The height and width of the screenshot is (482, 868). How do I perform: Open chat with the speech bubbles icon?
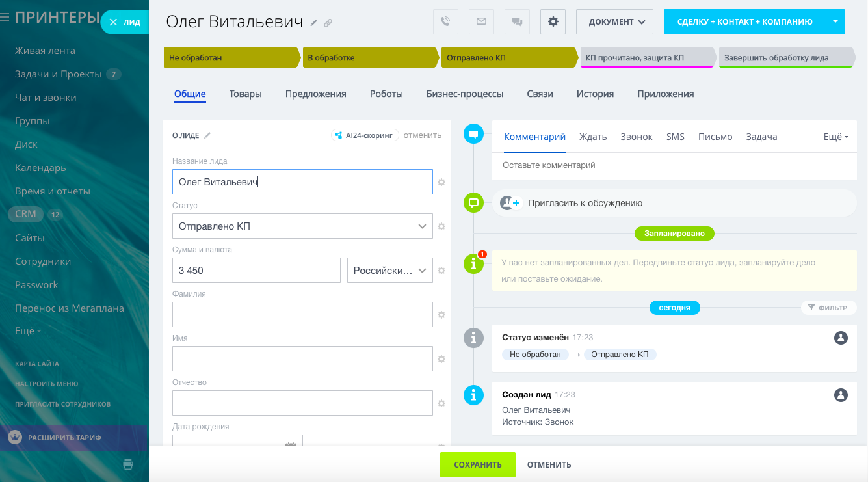pos(517,21)
